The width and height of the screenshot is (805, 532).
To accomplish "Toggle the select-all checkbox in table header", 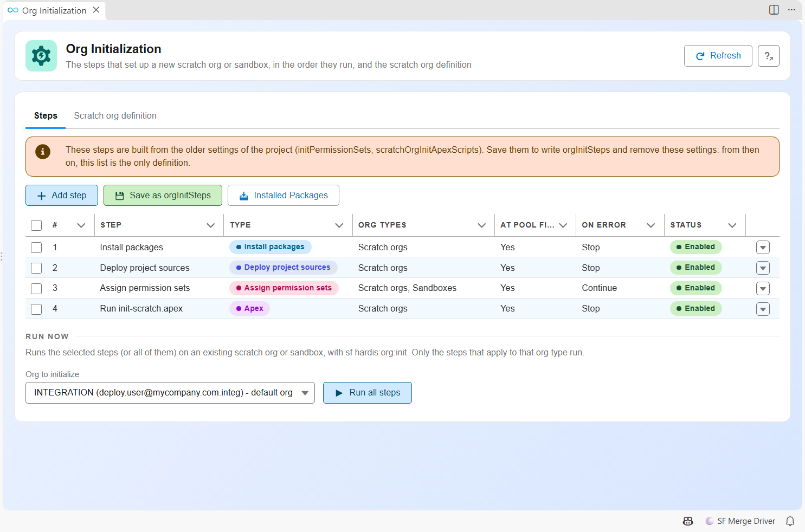I will coord(36,225).
